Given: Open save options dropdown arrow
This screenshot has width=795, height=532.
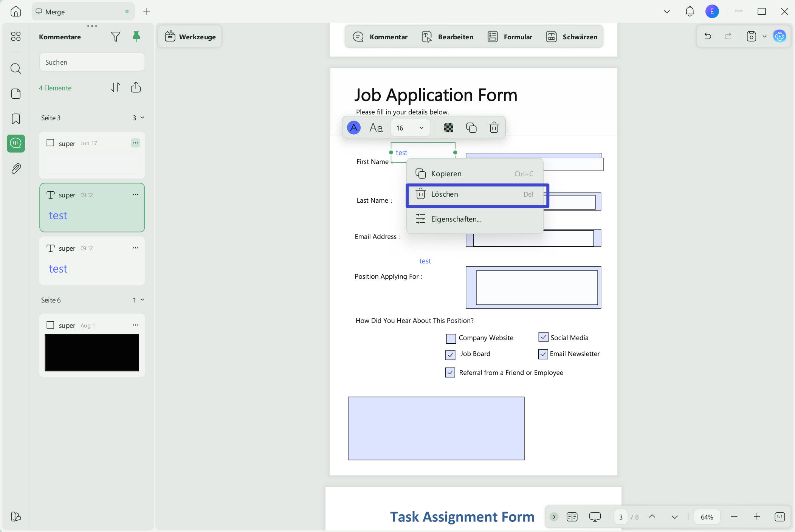Looking at the screenshot, I should [x=764, y=36].
